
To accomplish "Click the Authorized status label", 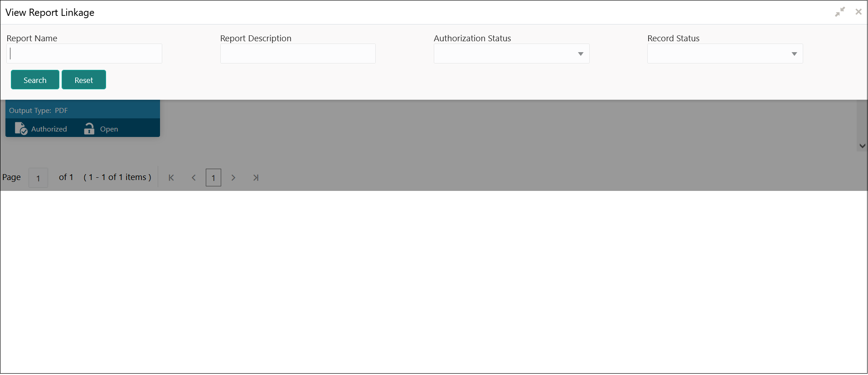I will (49, 129).
